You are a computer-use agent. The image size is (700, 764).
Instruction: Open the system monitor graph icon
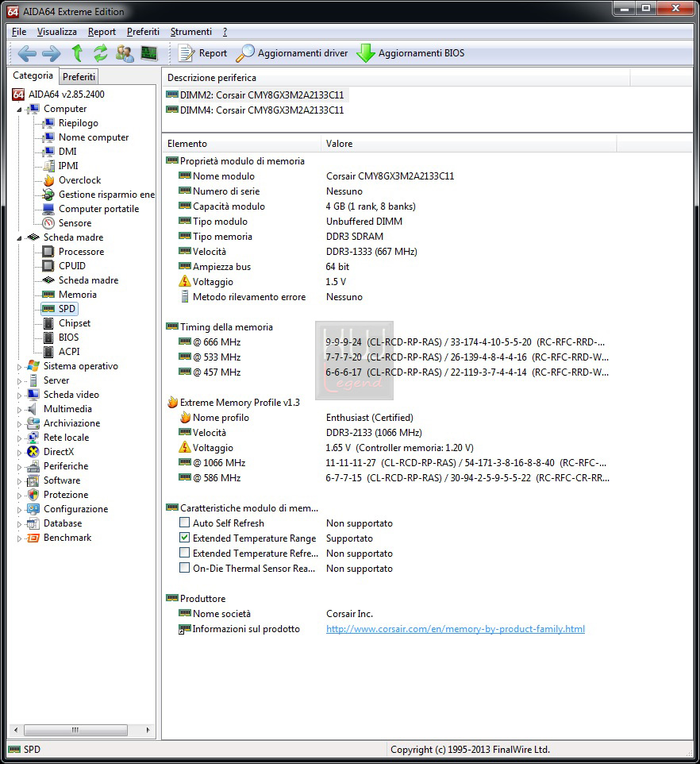(x=149, y=53)
